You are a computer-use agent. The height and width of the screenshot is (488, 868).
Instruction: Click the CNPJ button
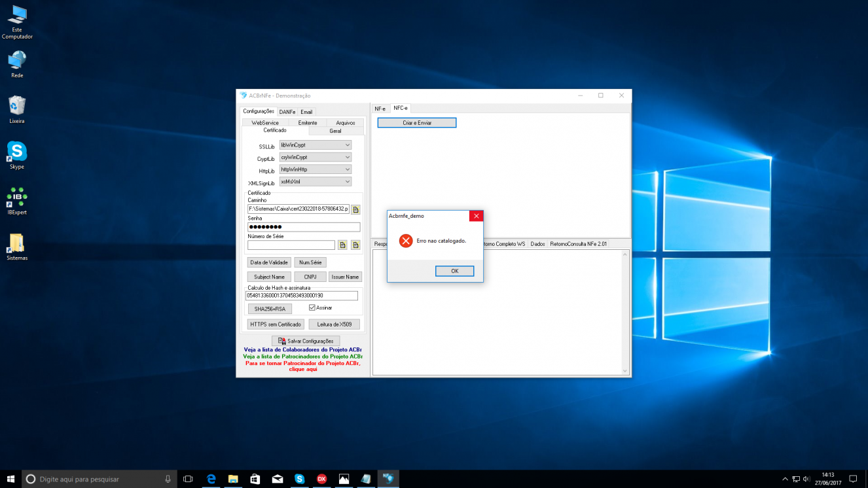click(310, 277)
